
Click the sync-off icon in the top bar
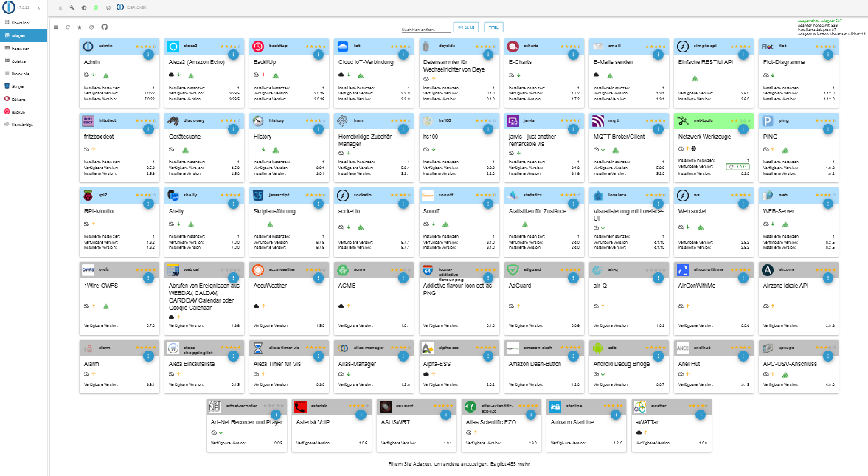coord(108,8)
